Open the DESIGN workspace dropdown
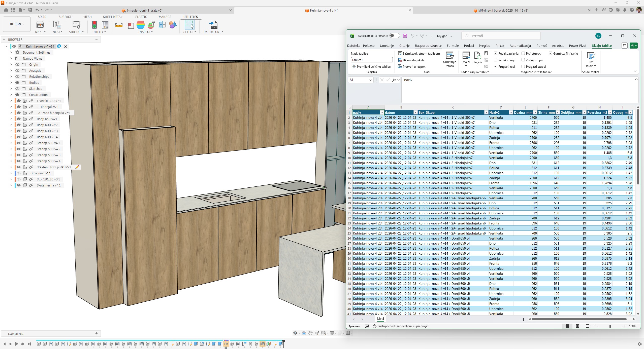This screenshot has height=349, width=644. tap(17, 24)
